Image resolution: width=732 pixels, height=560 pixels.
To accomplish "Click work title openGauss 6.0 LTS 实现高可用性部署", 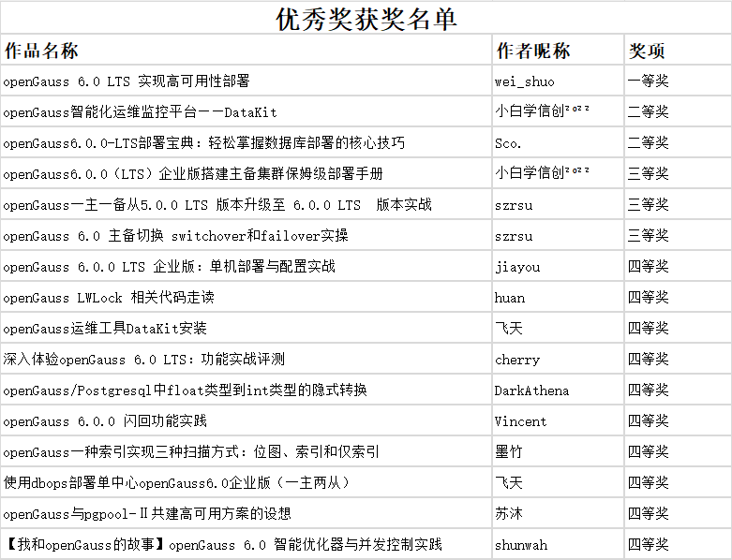I will 127,81.
